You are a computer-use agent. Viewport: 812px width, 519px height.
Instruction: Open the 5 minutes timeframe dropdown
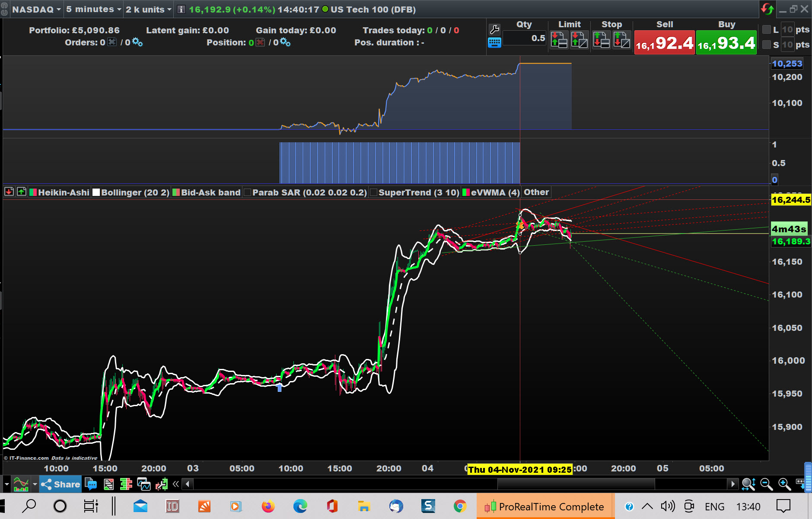tap(93, 10)
